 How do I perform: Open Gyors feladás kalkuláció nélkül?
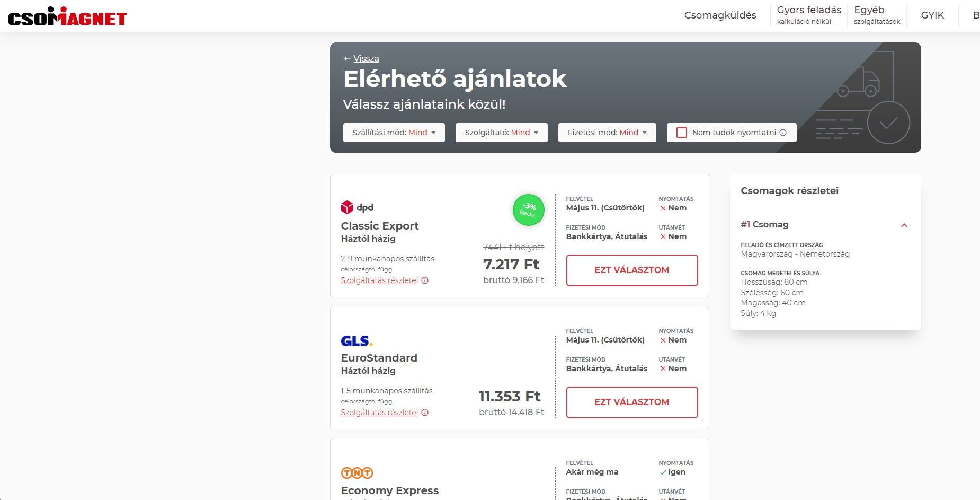click(x=809, y=15)
